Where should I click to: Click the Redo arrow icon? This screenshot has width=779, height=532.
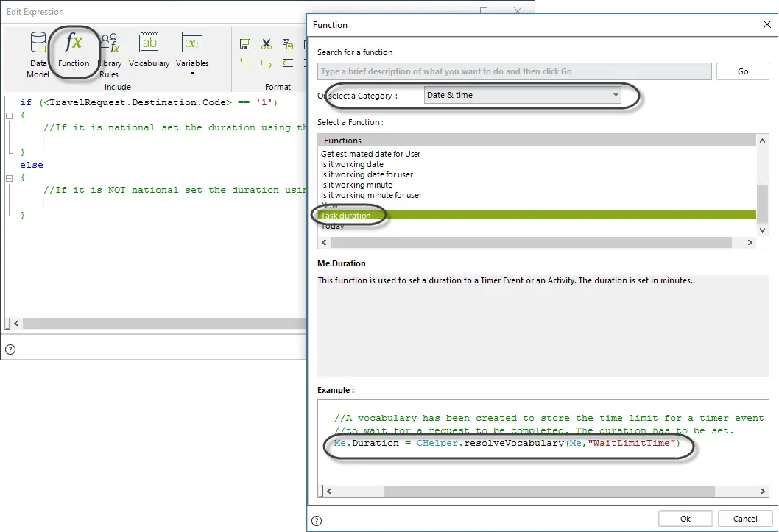click(267, 63)
